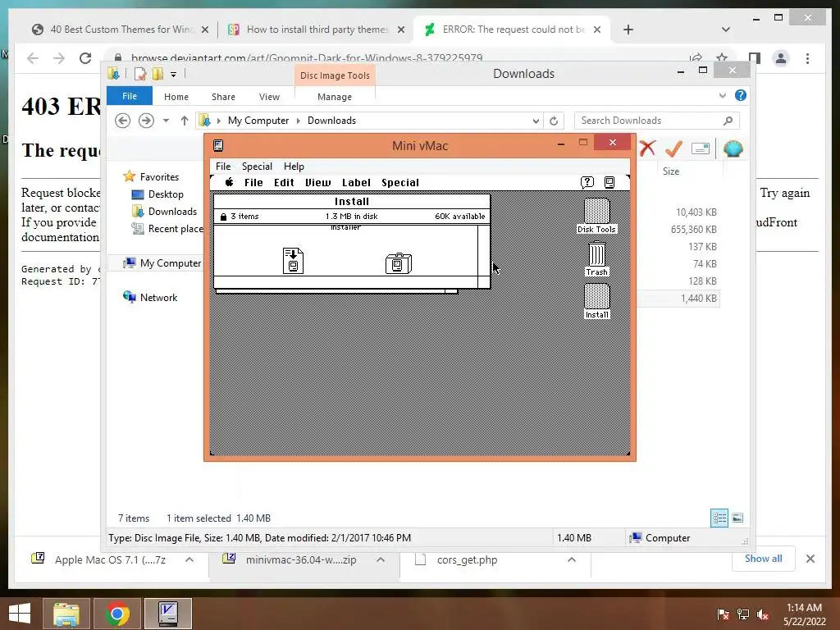Screen dimensions: 840x630
Task: Click the Properties quick access icon
Action: tap(139, 74)
